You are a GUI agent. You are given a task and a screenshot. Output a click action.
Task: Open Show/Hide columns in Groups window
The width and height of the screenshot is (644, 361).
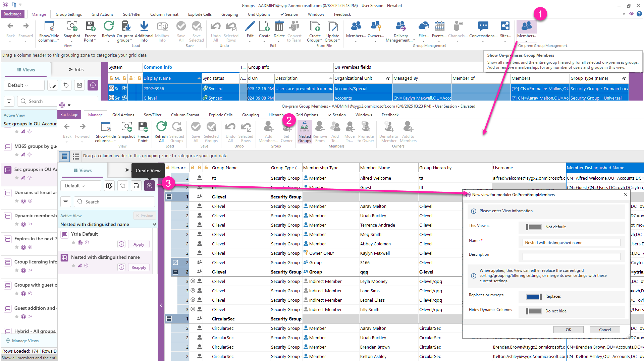point(49,31)
